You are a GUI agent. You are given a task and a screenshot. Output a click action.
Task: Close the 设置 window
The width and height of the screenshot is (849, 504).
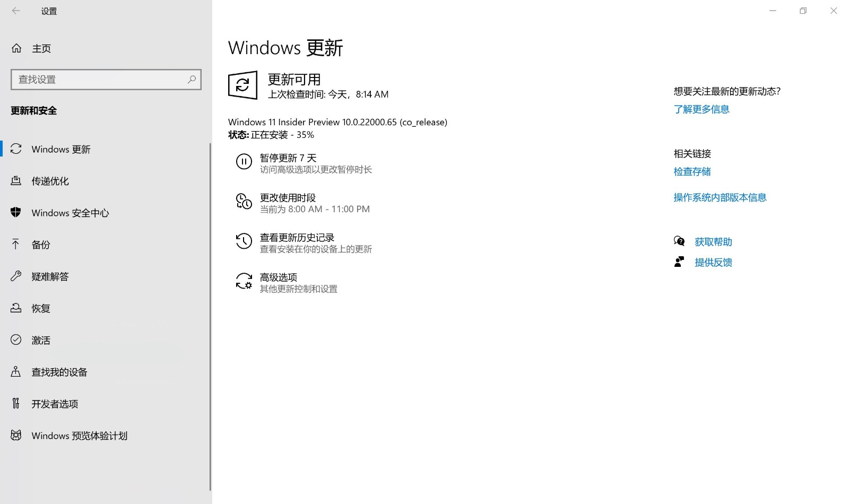click(x=834, y=11)
